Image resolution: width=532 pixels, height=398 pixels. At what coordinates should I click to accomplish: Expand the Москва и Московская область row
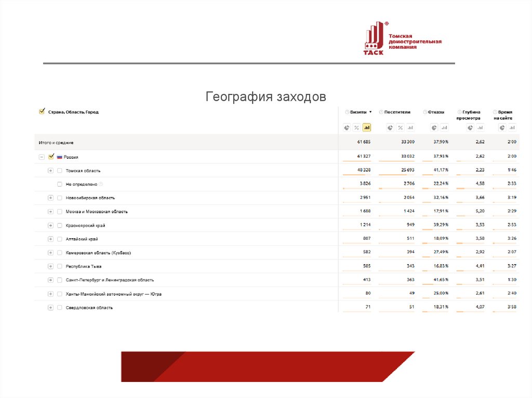[x=50, y=211]
